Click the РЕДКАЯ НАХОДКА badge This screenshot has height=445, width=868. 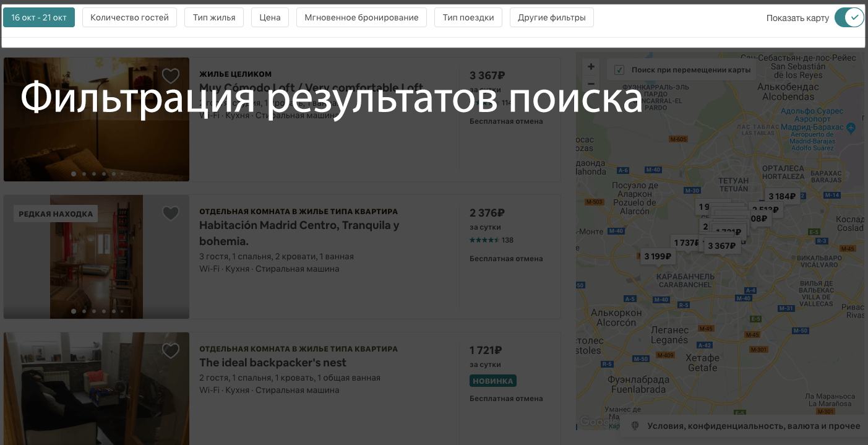click(56, 214)
